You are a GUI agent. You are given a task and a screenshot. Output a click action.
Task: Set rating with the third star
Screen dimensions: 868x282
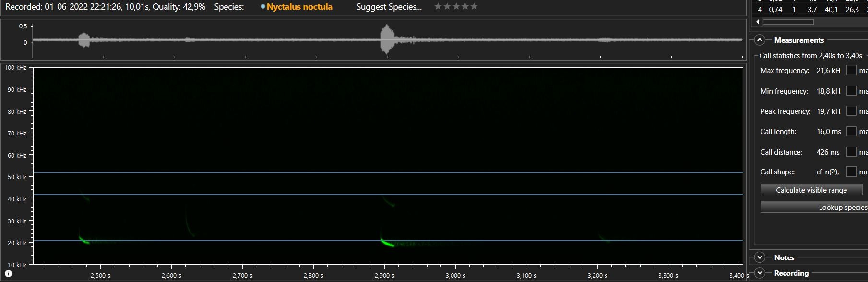[456, 7]
